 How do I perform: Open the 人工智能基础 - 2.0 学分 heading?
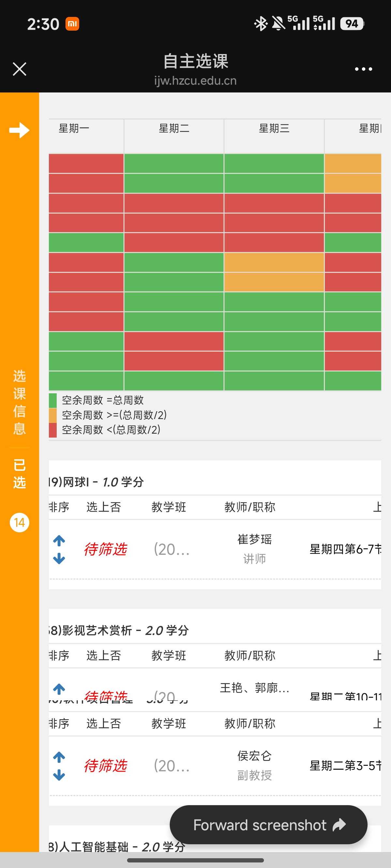tap(117, 847)
